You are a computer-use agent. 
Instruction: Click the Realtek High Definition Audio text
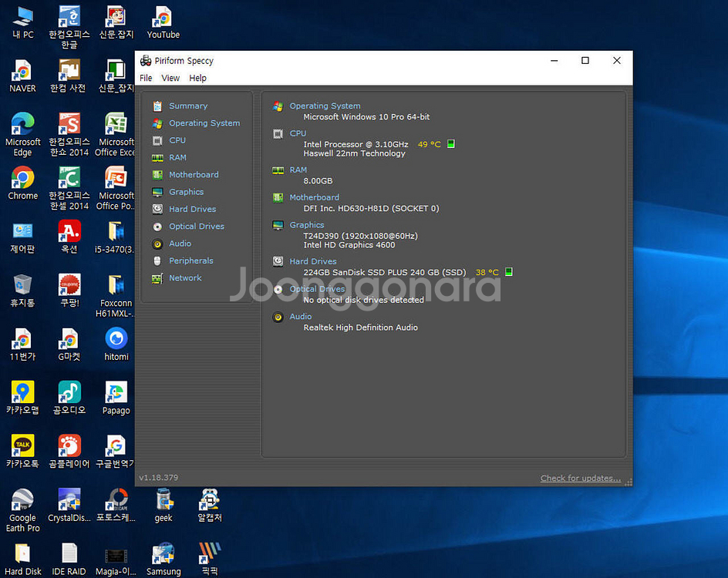pyautogui.click(x=361, y=328)
